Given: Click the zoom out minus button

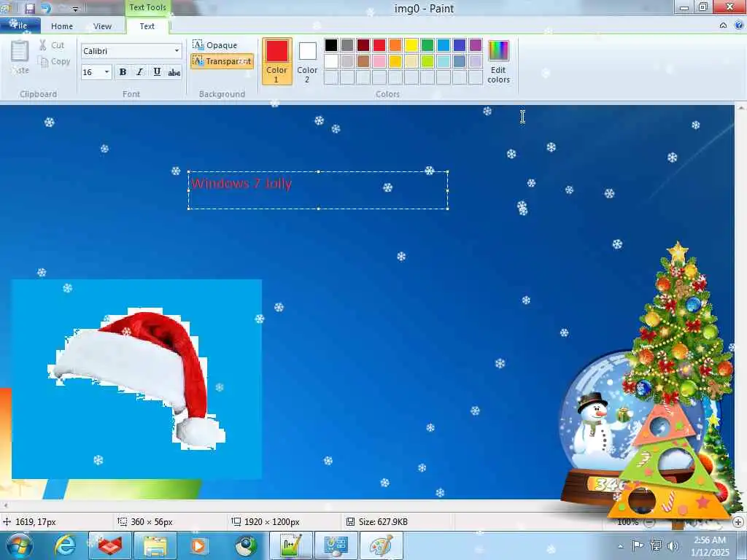Looking at the screenshot, I should pos(650,522).
